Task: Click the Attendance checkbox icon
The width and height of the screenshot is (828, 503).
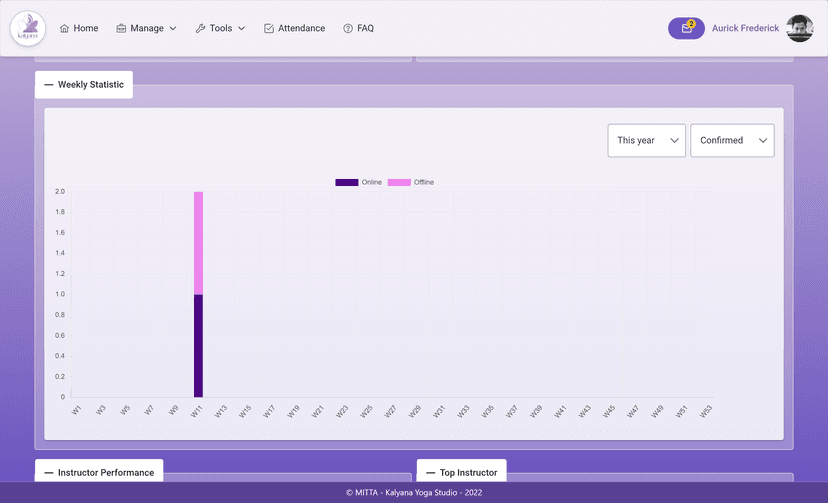Action: [269, 28]
